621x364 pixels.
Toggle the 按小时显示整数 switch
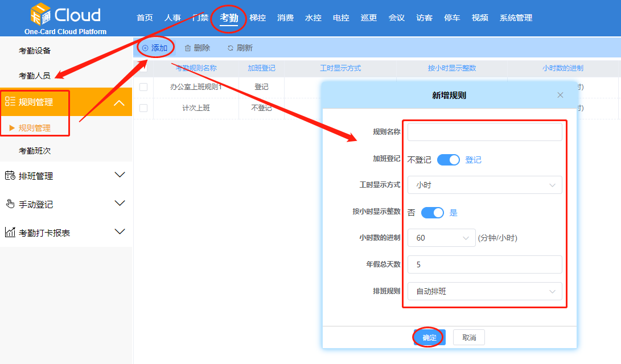click(x=432, y=213)
